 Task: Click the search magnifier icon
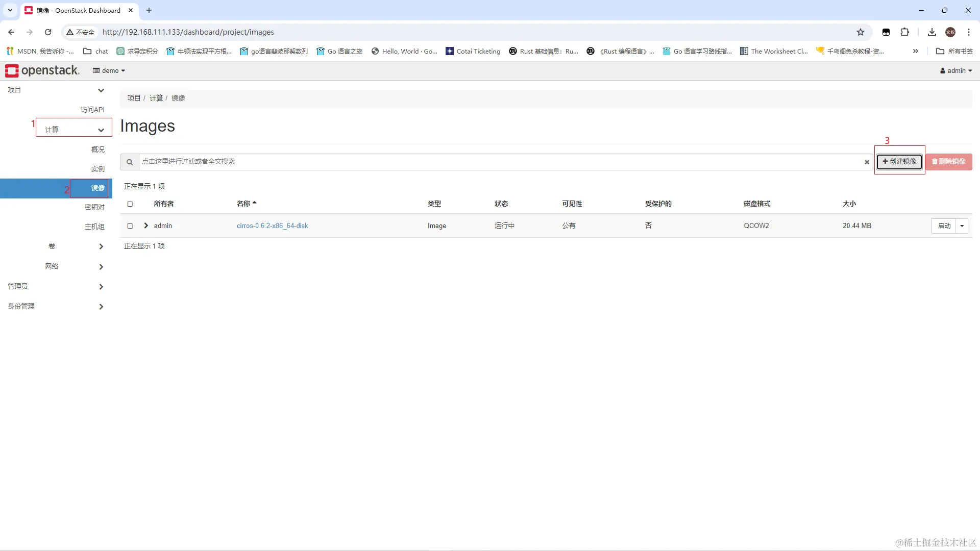[130, 162]
